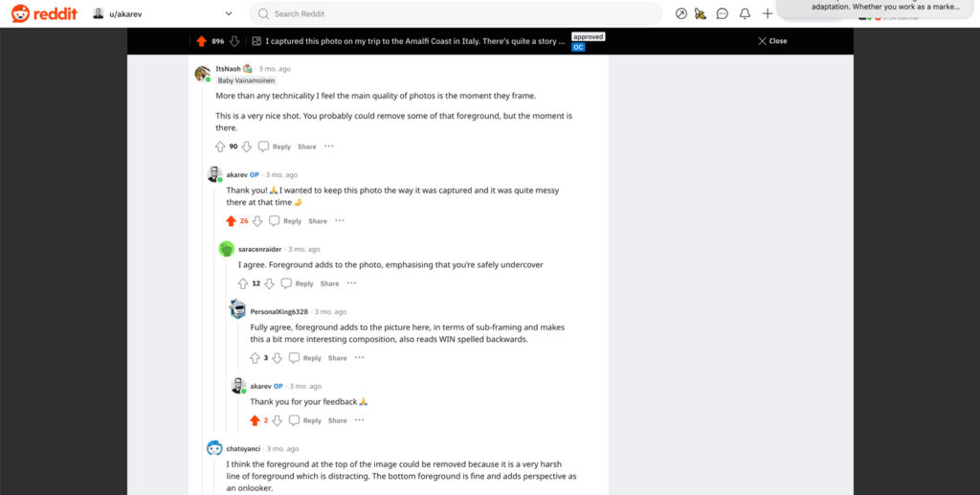Open the Popular arrow icon in header
Viewport: 980px width, 495px height.
(681, 13)
